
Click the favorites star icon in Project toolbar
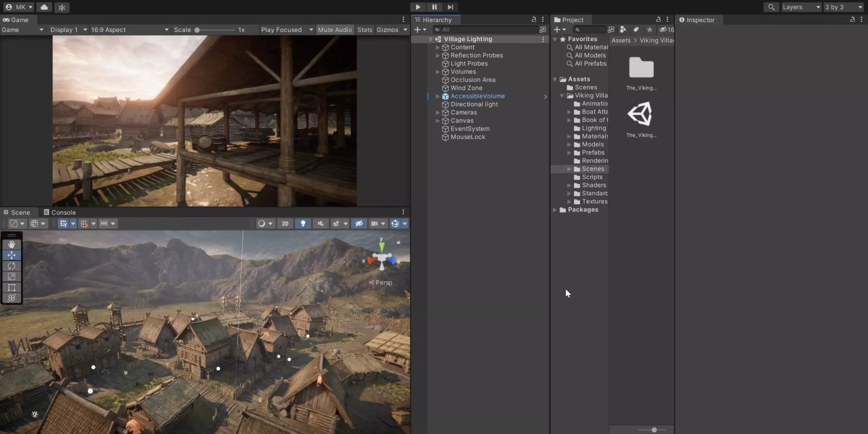(650, 30)
